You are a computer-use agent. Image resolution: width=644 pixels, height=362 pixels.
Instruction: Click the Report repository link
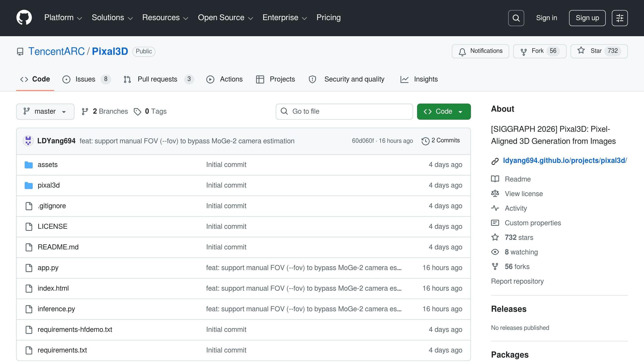click(x=517, y=281)
